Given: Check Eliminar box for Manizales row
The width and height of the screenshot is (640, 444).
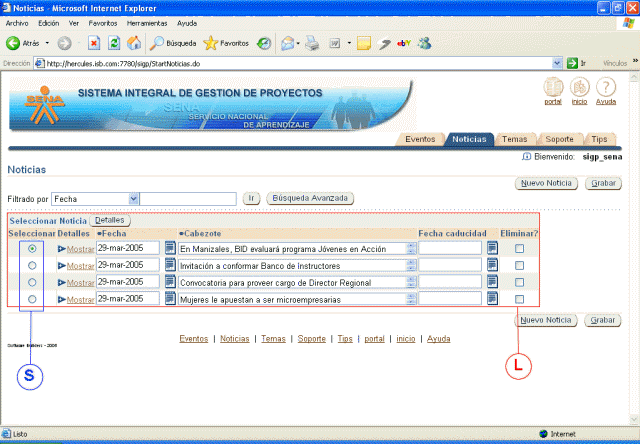Looking at the screenshot, I should (519, 248).
